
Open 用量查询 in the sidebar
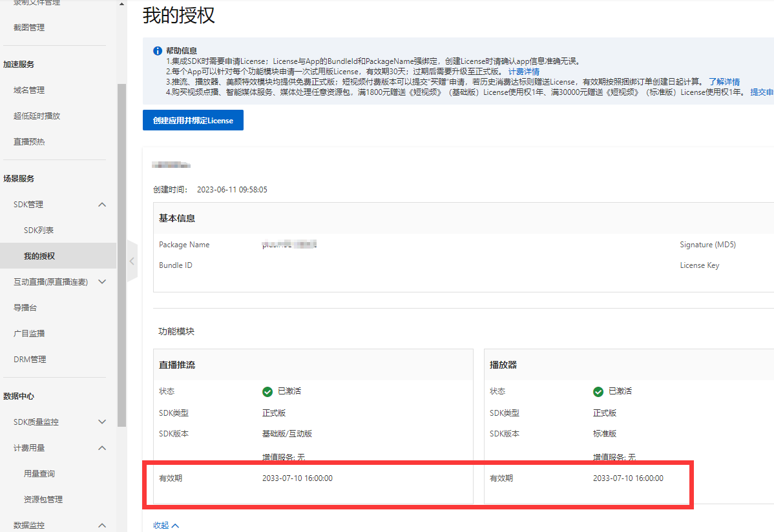(39, 474)
